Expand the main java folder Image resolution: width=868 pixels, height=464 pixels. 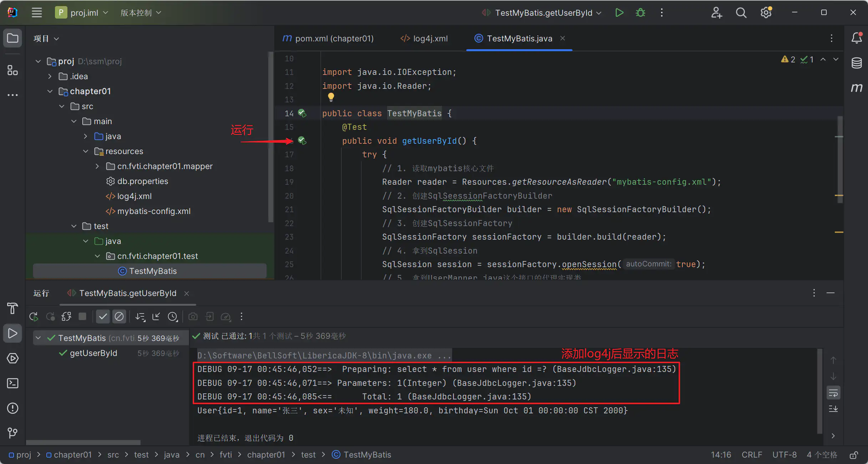(85, 136)
